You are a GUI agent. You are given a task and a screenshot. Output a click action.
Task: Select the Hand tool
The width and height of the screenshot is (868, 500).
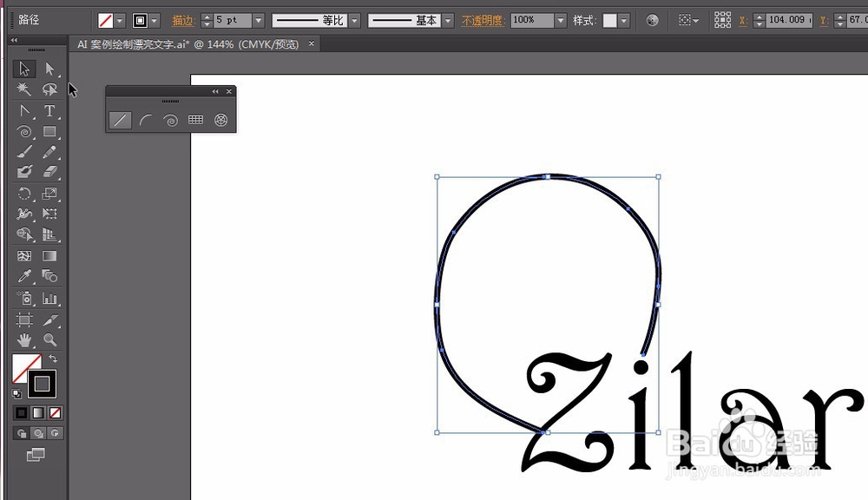(x=23, y=339)
